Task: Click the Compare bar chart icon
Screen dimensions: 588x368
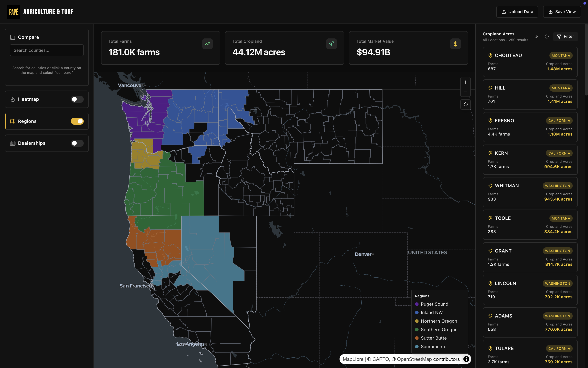Action: coord(13,37)
